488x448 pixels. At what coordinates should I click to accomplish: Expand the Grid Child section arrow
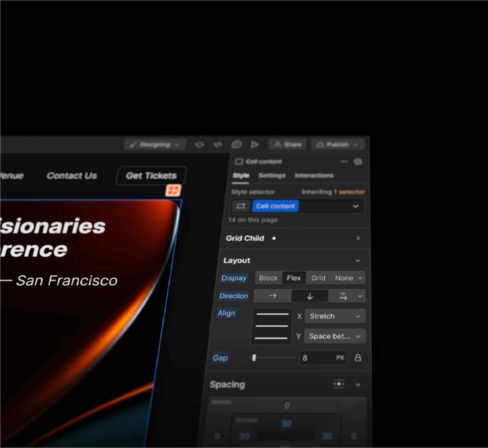358,238
